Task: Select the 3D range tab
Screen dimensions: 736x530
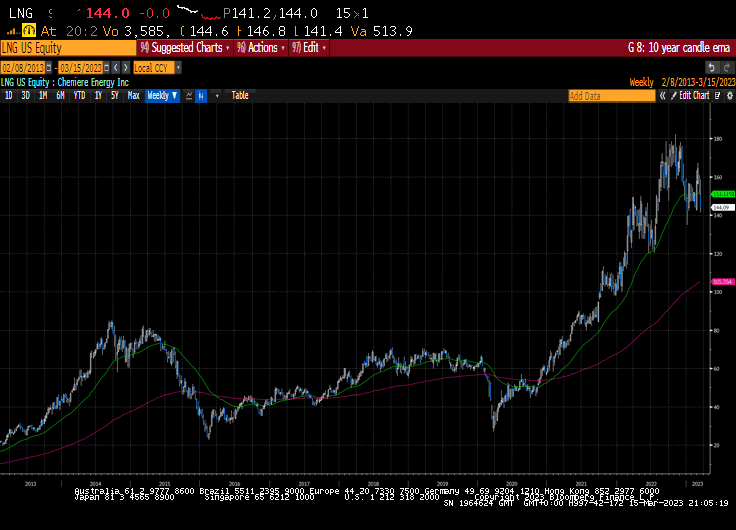Action: (x=25, y=96)
